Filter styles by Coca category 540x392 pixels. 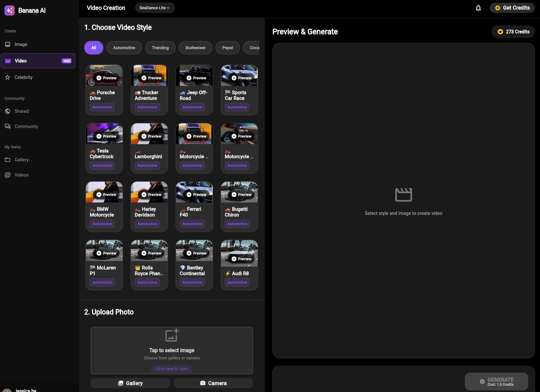point(252,48)
